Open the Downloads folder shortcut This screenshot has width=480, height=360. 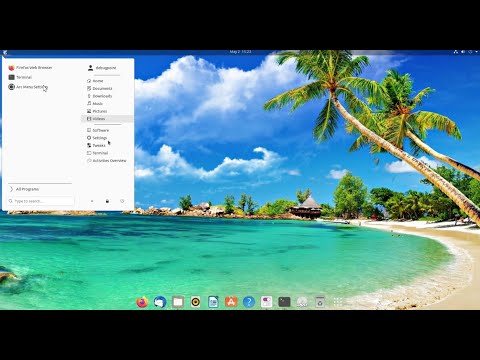click(99, 96)
